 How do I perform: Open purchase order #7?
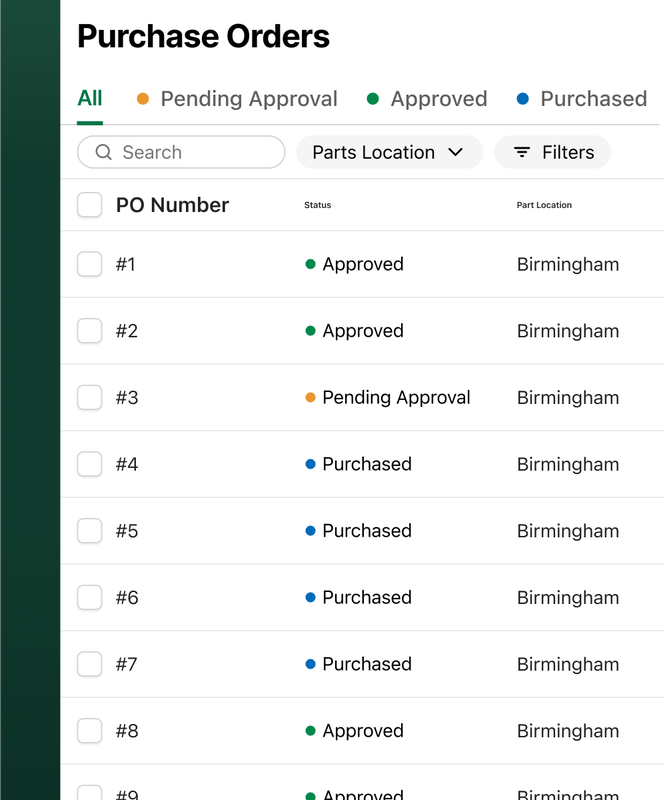tap(126, 664)
